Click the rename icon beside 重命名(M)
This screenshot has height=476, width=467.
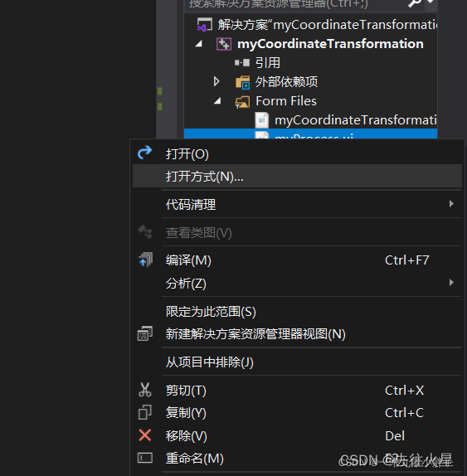[x=145, y=458]
